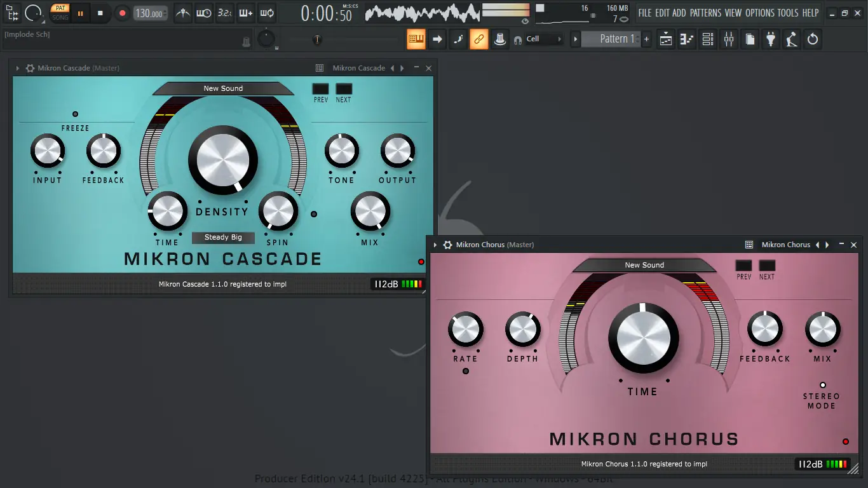The height and width of the screenshot is (488, 868).
Task: Click the snap magnet icon
Action: 518,39
